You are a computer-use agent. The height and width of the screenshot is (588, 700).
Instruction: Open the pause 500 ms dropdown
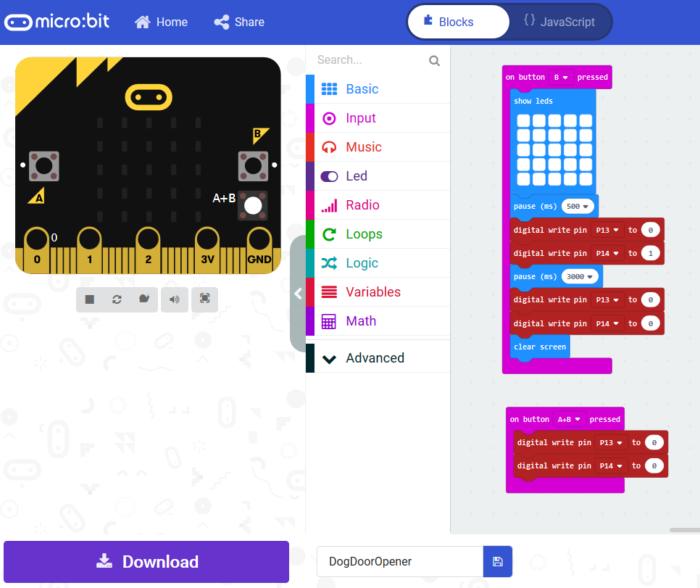(578, 207)
